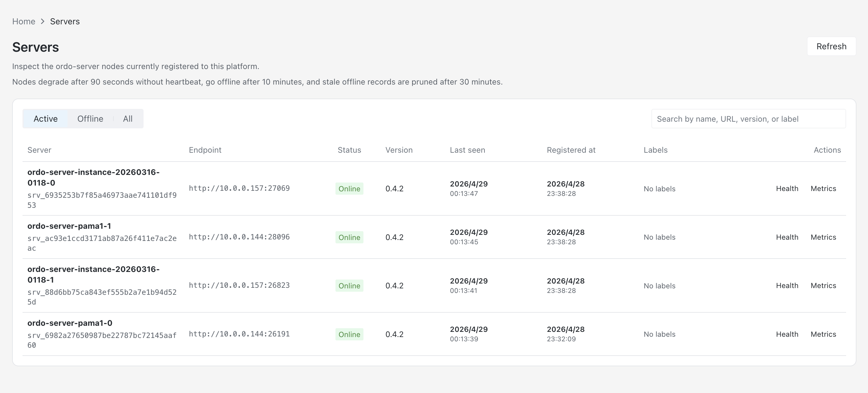The image size is (868, 393).
Task: Click the Last seen column header
Action: [467, 150]
